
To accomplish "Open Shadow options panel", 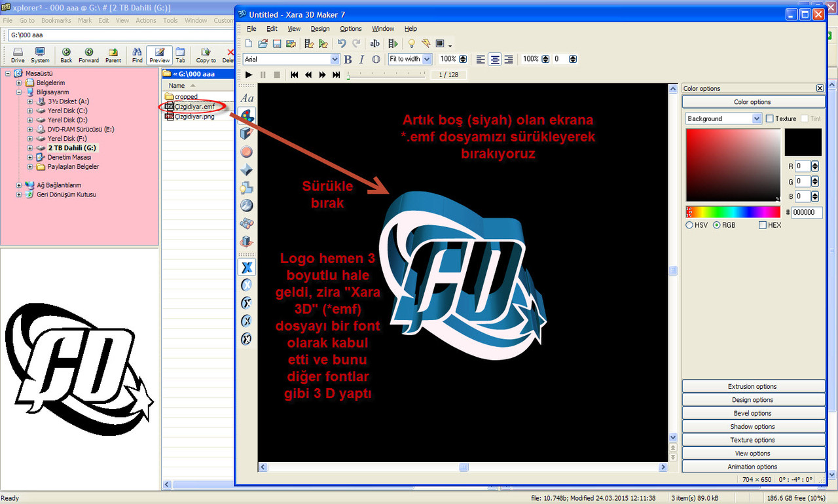I will [x=754, y=427].
